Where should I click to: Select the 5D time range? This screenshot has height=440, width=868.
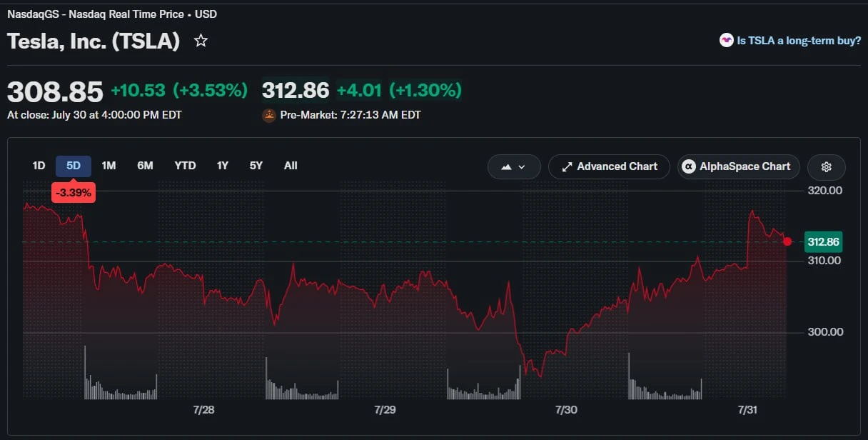coord(74,166)
